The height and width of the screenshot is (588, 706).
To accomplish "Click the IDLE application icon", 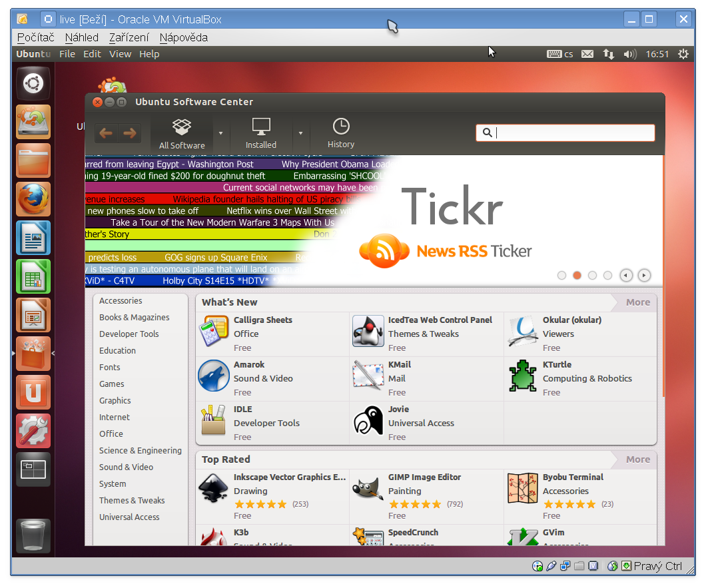I will click(213, 420).
